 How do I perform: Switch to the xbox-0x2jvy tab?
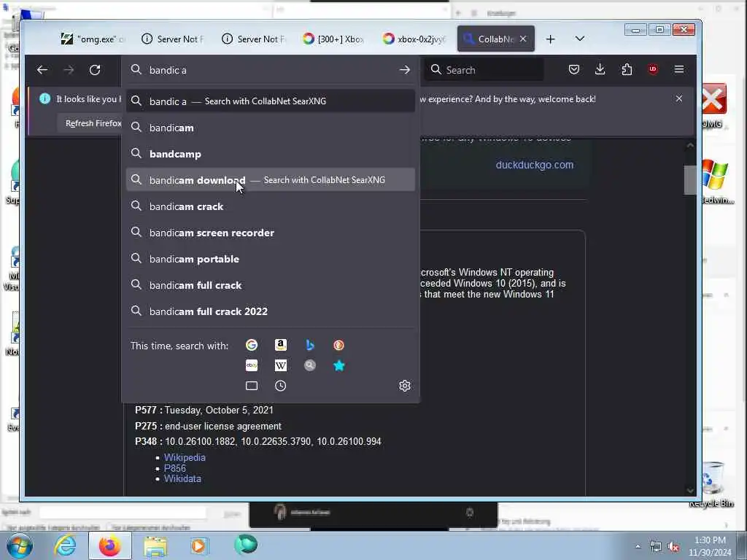tap(414, 39)
